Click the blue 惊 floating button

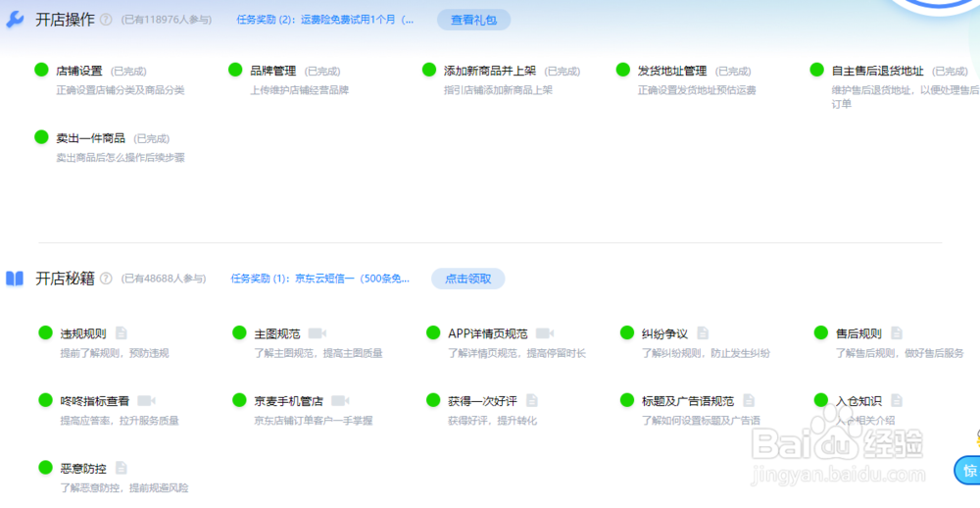tap(969, 471)
